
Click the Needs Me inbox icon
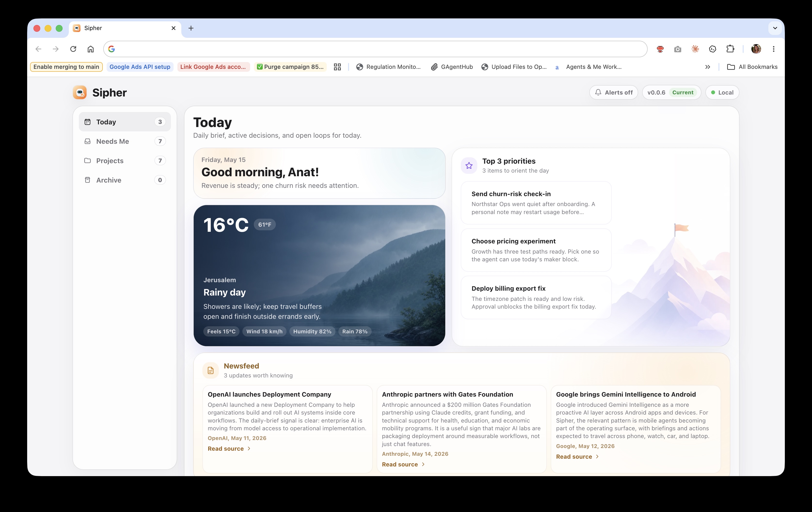click(87, 141)
